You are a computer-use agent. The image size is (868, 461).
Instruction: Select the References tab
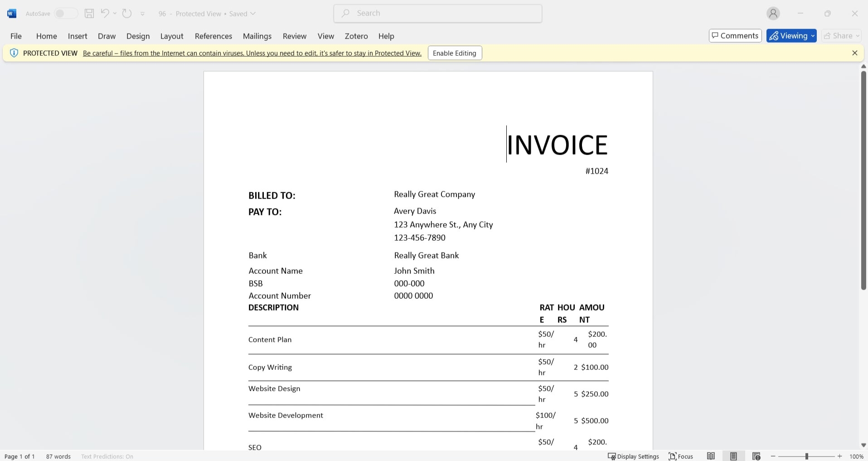(x=213, y=36)
